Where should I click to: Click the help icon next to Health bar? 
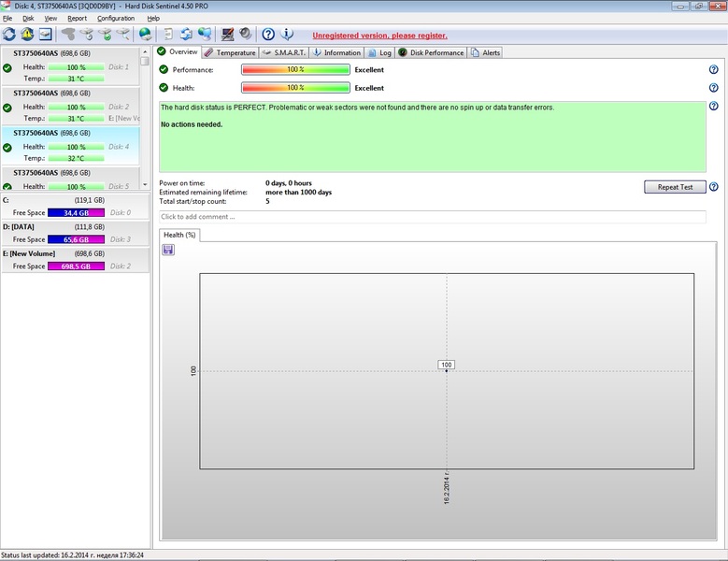click(x=714, y=88)
